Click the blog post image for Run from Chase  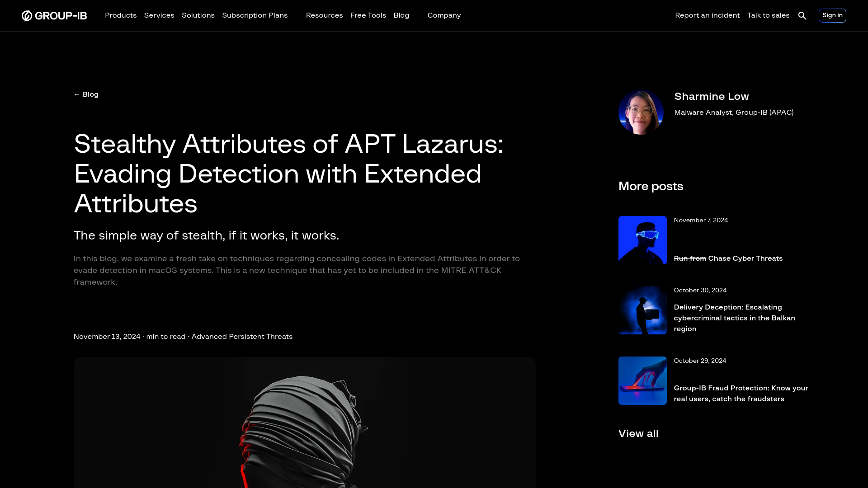tap(642, 239)
